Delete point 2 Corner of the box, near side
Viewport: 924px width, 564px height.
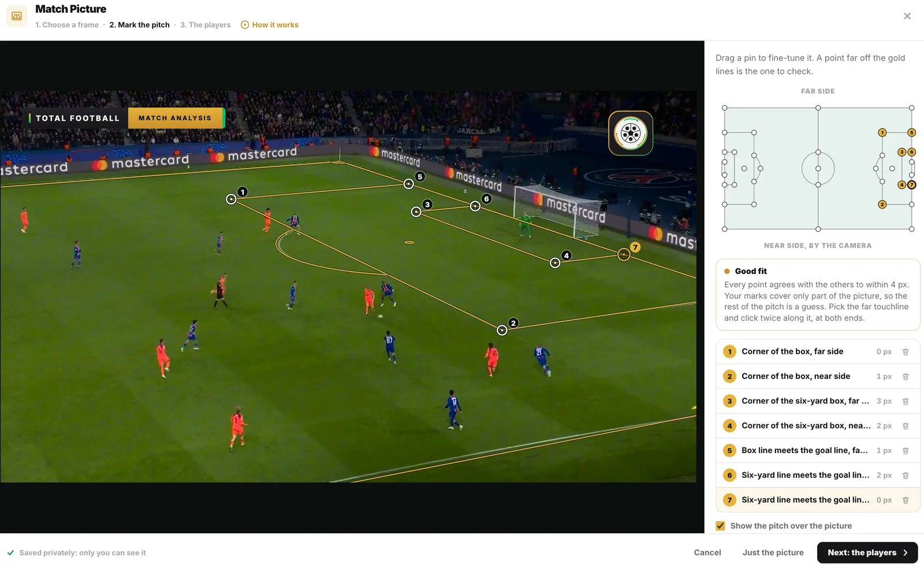tap(906, 377)
